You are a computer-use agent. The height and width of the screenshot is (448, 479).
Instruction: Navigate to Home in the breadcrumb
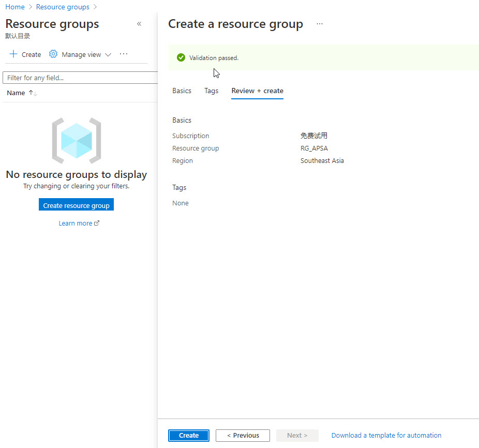click(15, 7)
